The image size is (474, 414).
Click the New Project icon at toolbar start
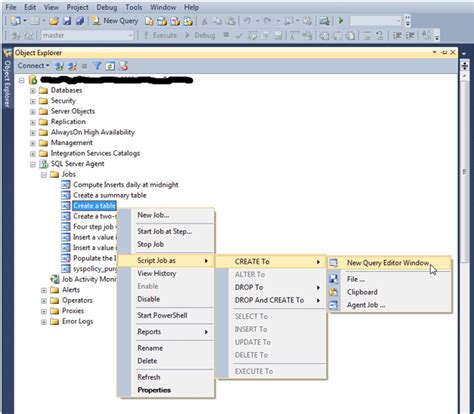[15, 21]
